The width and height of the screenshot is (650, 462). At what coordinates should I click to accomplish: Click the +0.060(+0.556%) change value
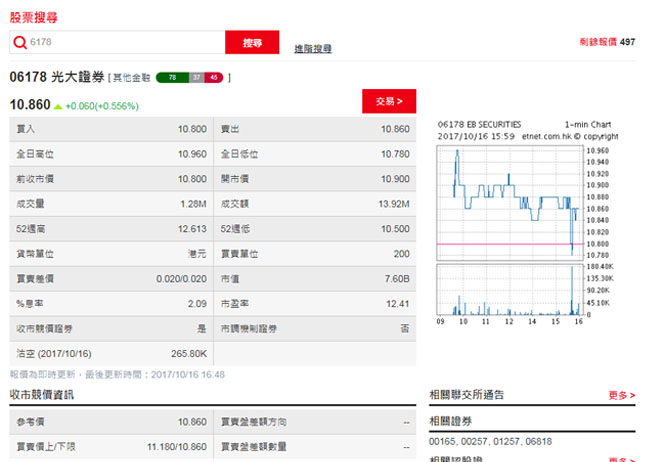point(102,106)
